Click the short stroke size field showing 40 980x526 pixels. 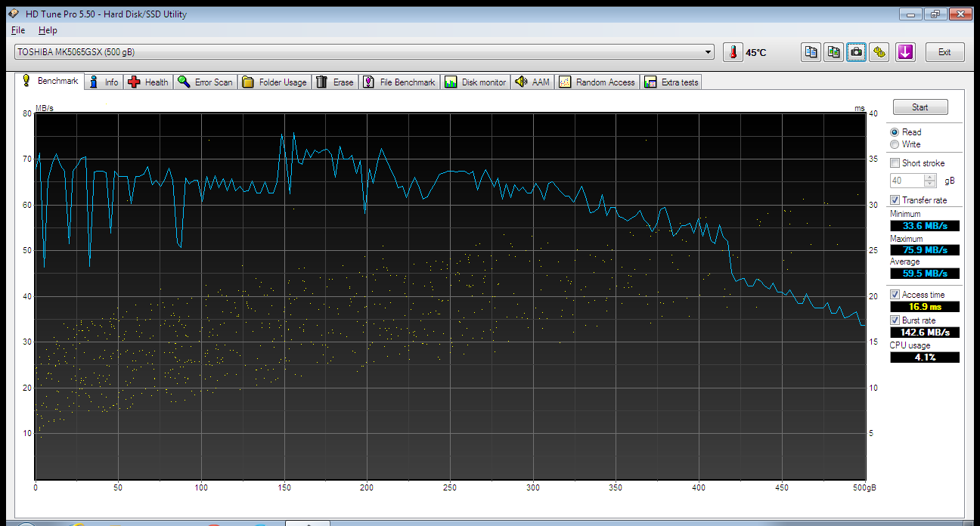[x=907, y=181]
